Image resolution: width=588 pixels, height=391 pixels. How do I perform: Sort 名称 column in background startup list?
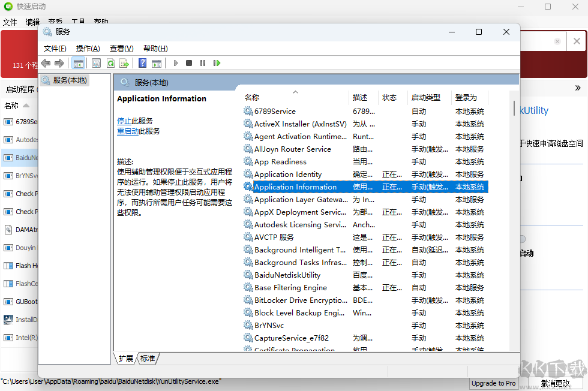(17, 106)
